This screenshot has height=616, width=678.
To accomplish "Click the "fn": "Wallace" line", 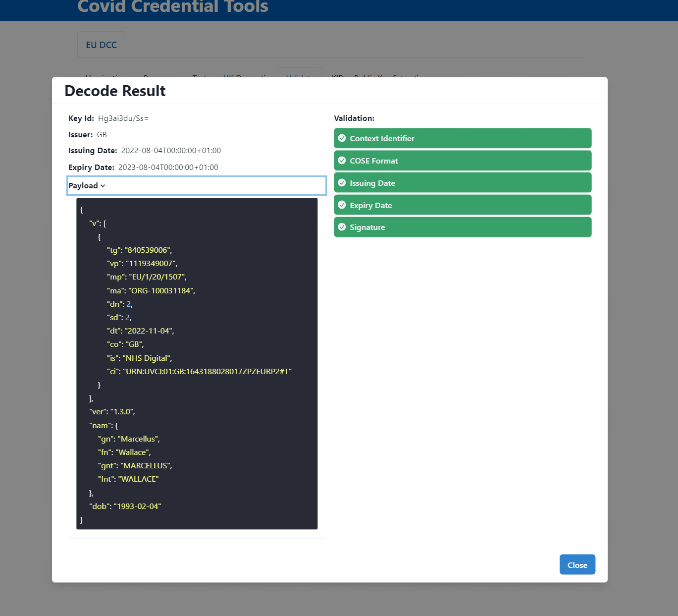I will pos(124,452).
